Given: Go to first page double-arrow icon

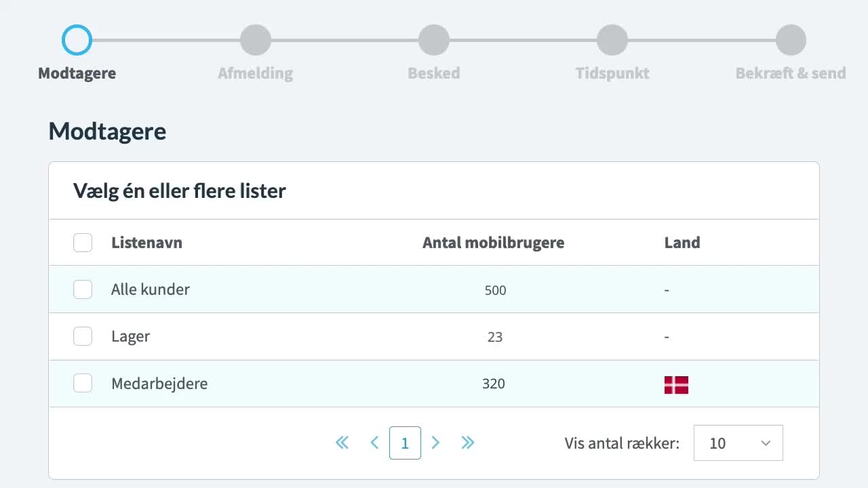Looking at the screenshot, I should pyautogui.click(x=342, y=443).
